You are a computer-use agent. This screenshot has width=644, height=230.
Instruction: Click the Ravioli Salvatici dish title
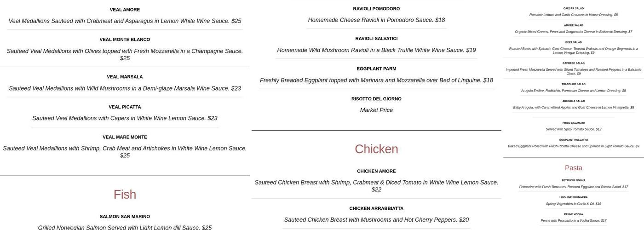tap(376, 39)
